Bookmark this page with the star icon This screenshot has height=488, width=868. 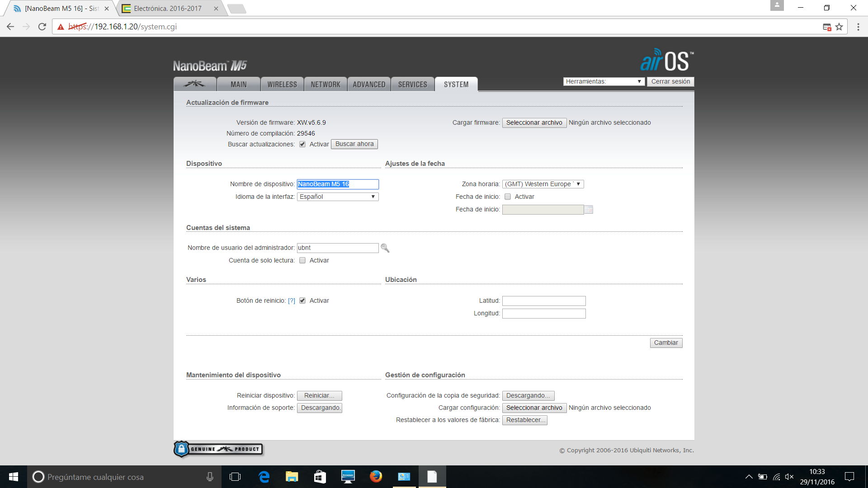(x=839, y=27)
